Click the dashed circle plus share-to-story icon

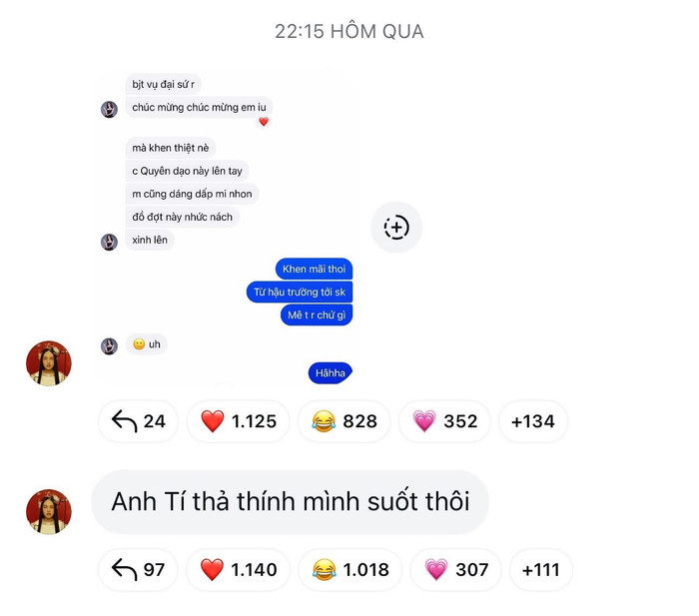pyautogui.click(x=396, y=228)
